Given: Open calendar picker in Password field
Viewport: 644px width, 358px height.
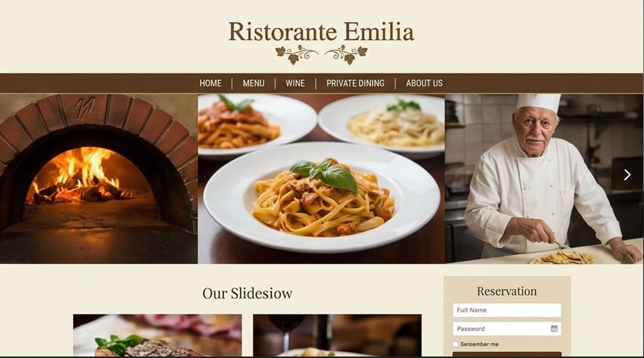Looking at the screenshot, I should tap(554, 329).
